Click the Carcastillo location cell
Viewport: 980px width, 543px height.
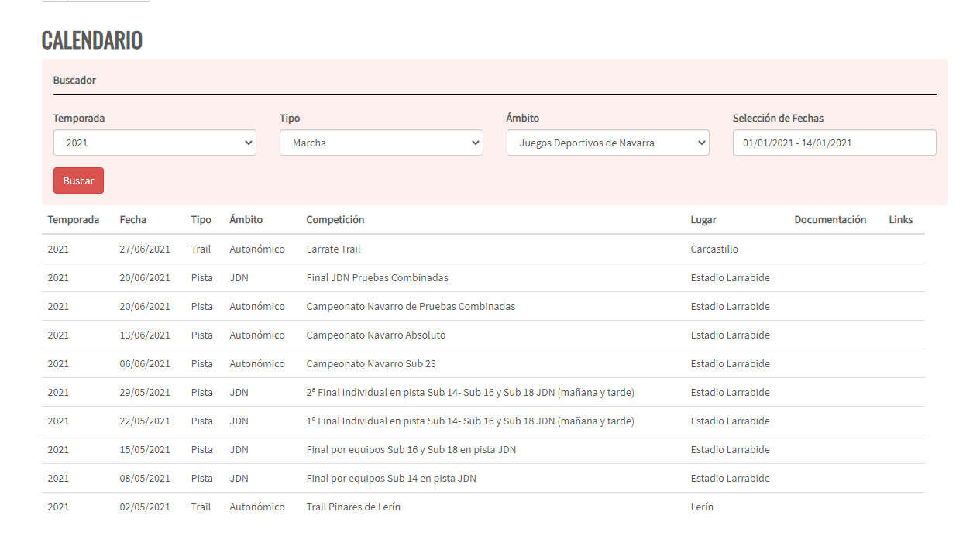pos(714,249)
